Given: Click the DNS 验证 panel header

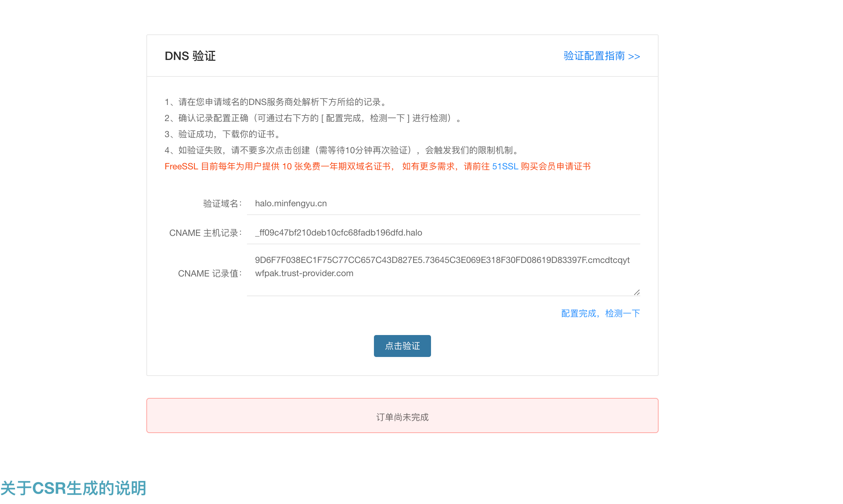Looking at the screenshot, I should [190, 56].
